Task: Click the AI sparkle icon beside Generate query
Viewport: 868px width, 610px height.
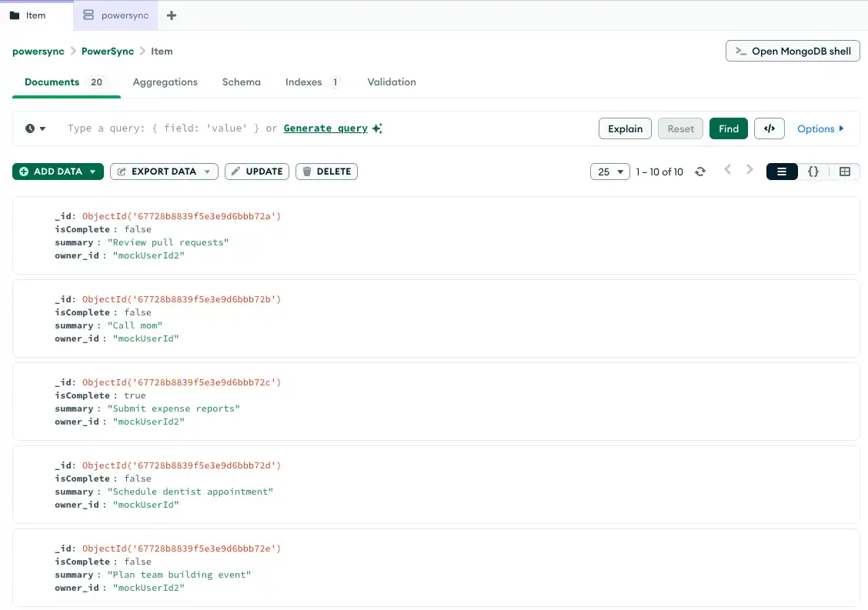Action: (376, 128)
